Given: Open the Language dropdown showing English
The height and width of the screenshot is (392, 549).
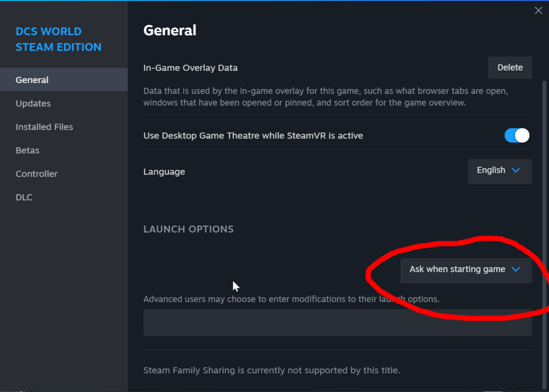Looking at the screenshot, I should coord(499,171).
